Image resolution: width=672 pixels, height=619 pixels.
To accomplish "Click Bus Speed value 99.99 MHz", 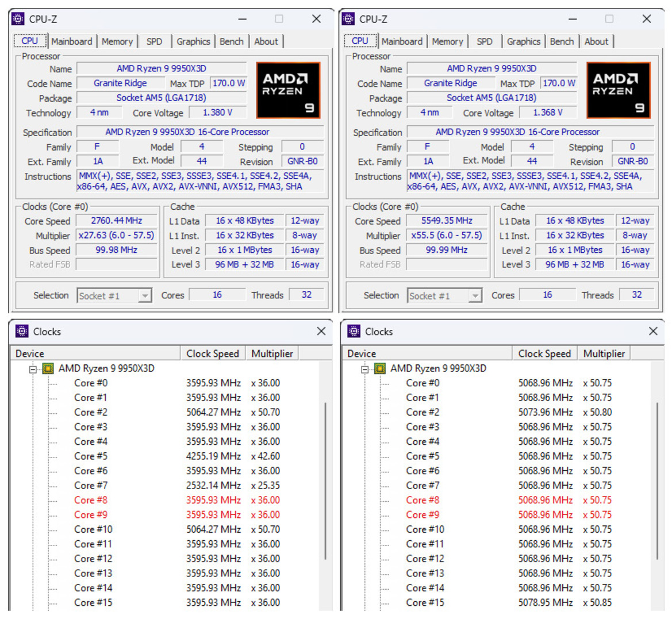I will (x=447, y=250).
